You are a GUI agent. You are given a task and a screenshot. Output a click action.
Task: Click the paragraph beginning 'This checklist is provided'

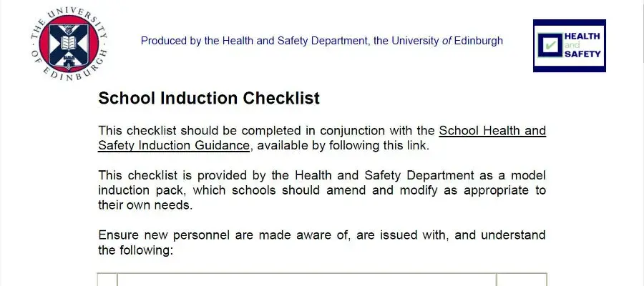pyautogui.click(x=321, y=190)
